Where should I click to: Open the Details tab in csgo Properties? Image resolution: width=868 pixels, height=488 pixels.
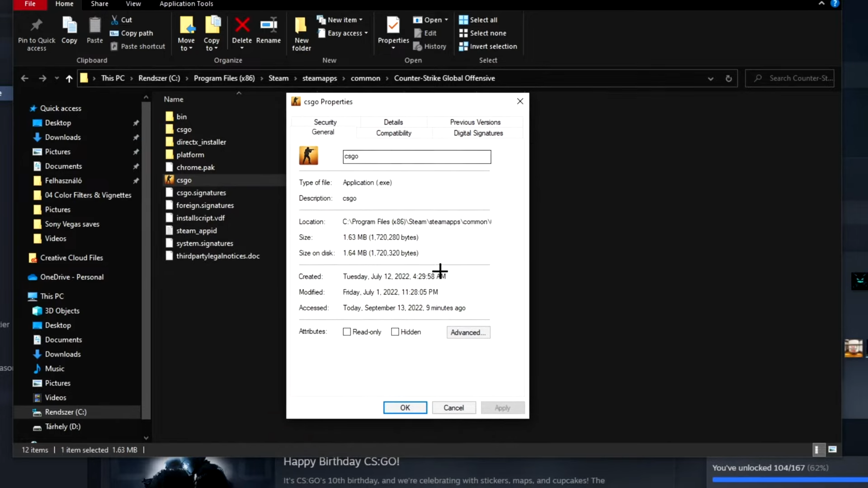[x=393, y=122]
